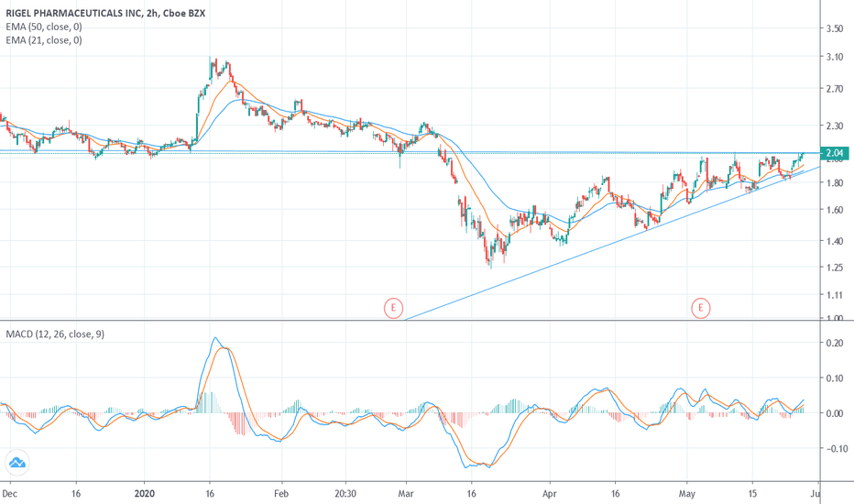Click the 1.80 price axis label

point(835,183)
